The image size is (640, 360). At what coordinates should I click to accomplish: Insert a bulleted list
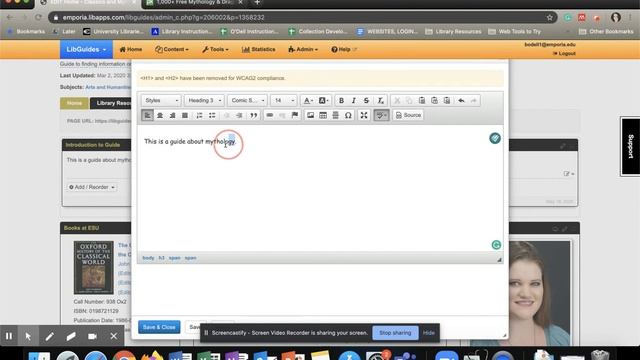[x=212, y=116]
